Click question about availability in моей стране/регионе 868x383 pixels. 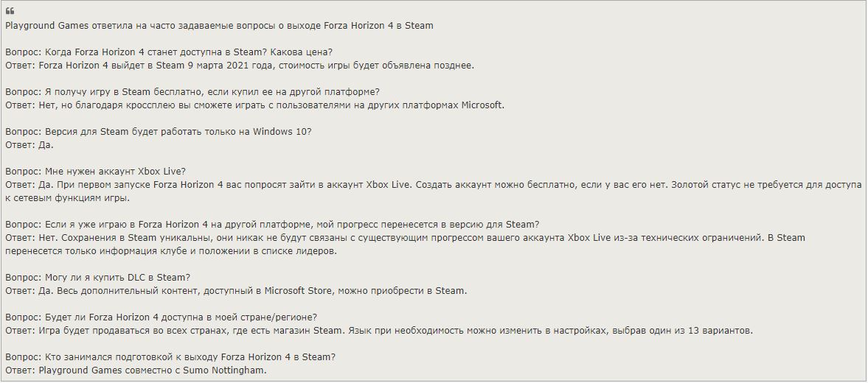161,317
